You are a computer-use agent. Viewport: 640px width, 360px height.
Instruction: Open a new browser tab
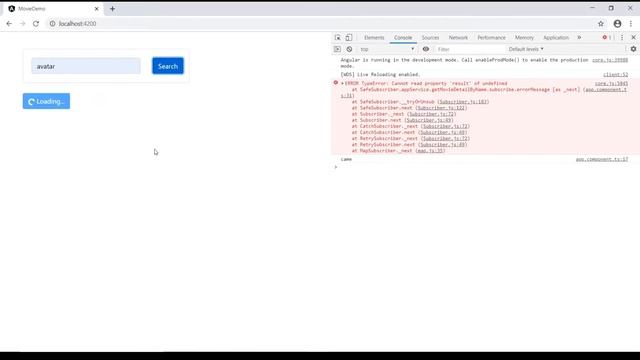pyautogui.click(x=112, y=9)
